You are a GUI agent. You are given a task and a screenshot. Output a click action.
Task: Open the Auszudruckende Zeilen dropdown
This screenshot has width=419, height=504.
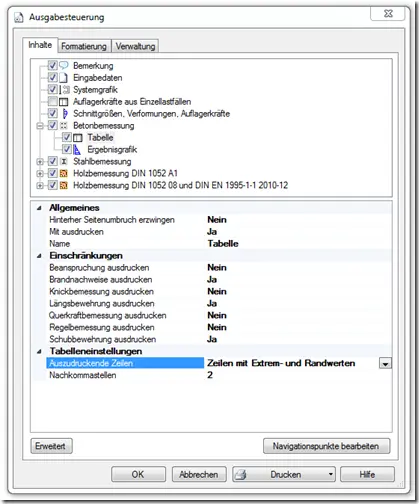tap(385, 364)
